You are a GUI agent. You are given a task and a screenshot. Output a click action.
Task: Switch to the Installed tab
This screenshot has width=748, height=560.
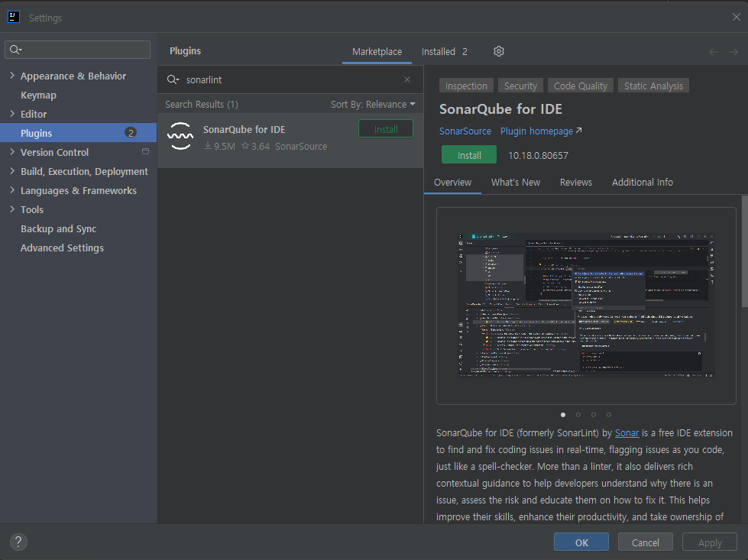coord(444,51)
